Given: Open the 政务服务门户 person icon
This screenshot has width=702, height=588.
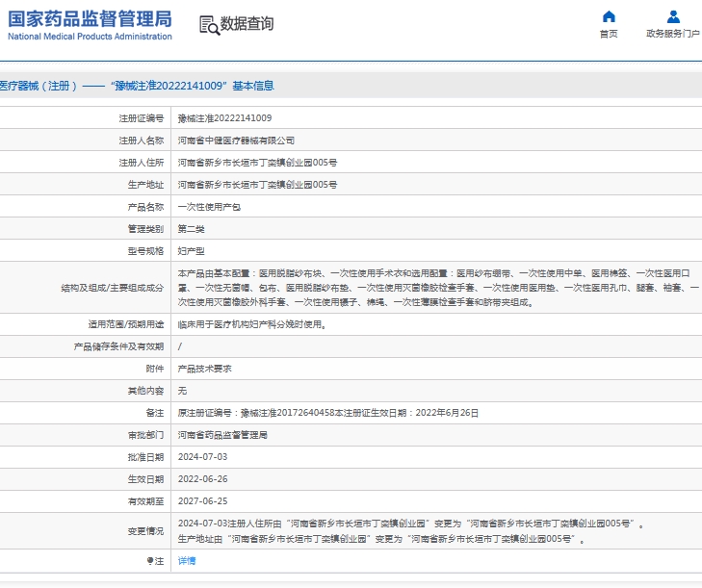Looking at the screenshot, I should click(673, 16).
